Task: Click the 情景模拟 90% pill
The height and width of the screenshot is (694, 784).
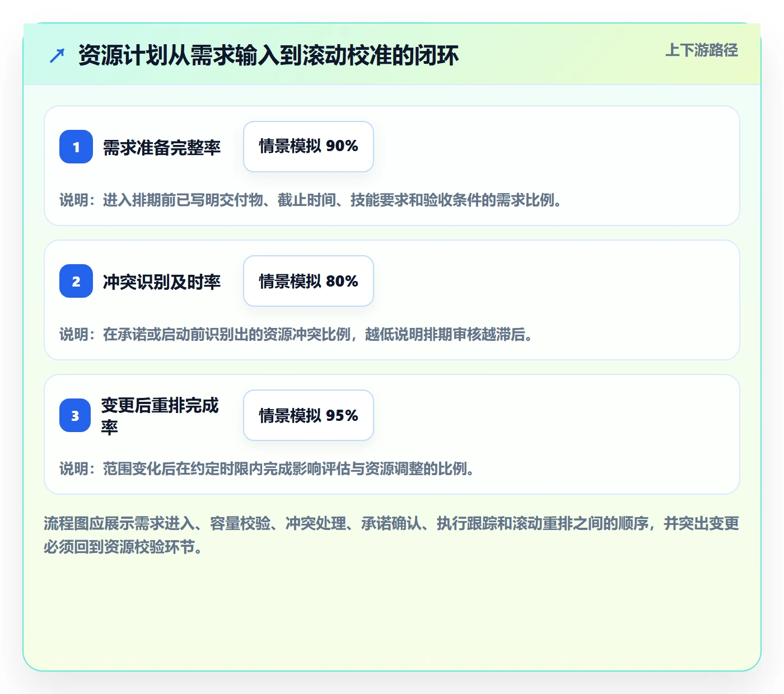Action: (x=309, y=147)
